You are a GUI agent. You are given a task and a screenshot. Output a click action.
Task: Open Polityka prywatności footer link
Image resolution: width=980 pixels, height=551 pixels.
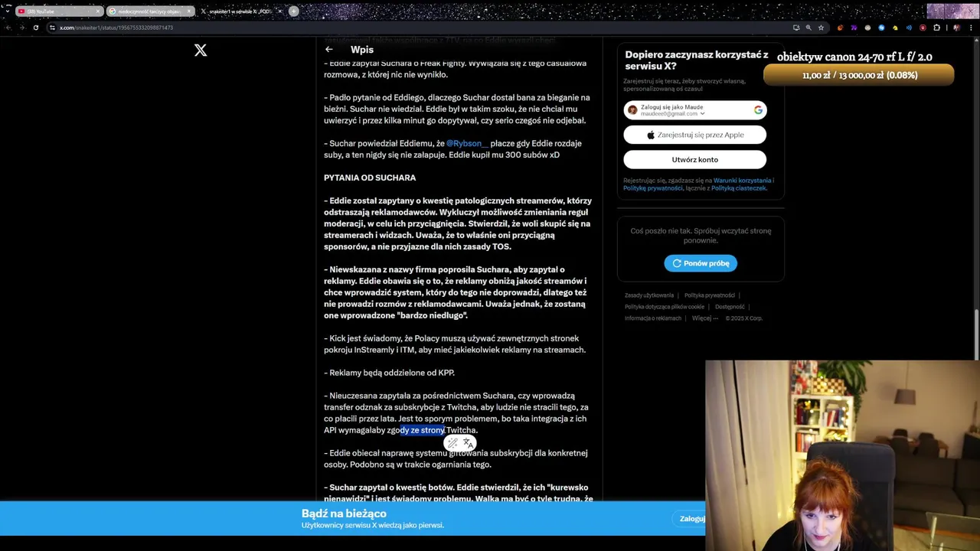709,295
